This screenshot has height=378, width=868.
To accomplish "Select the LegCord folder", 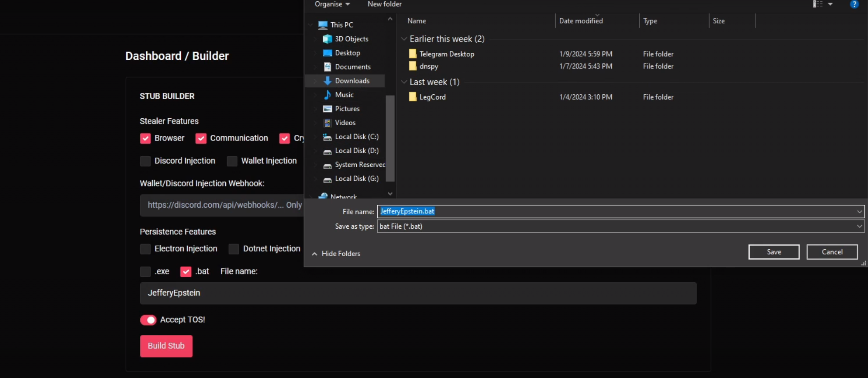I will pyautogui.click(x=432, y=97).
